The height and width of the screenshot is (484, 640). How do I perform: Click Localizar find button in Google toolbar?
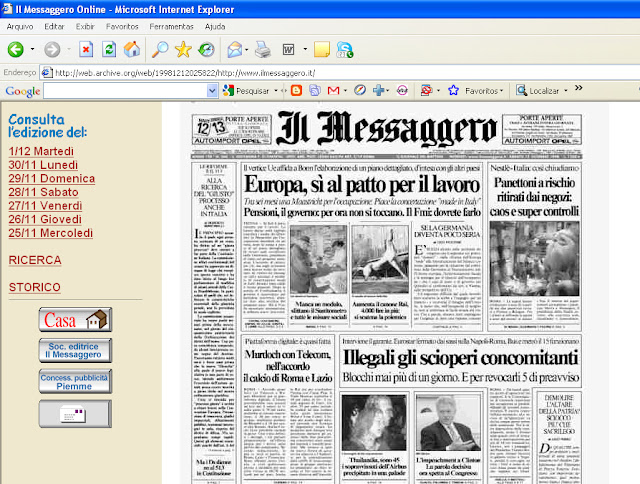pyautogui.click(x=538, y=91)
